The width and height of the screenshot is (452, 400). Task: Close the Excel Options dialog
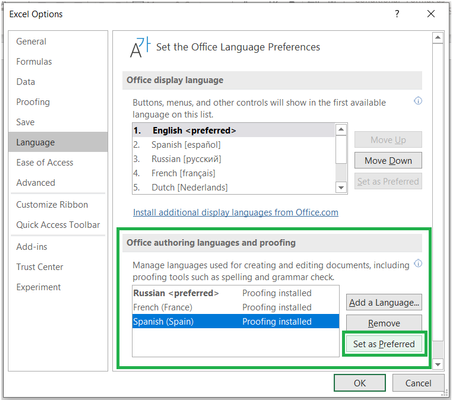431,14
